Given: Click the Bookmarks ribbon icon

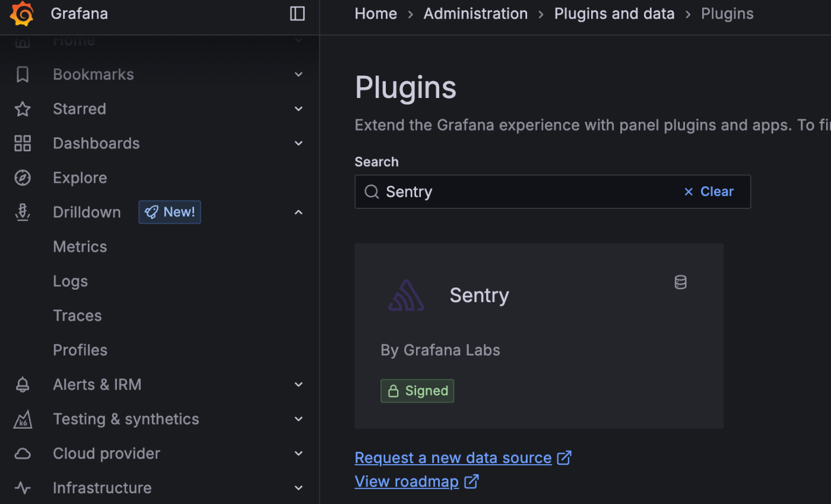Looking at the screenshot, I should 23,74.
